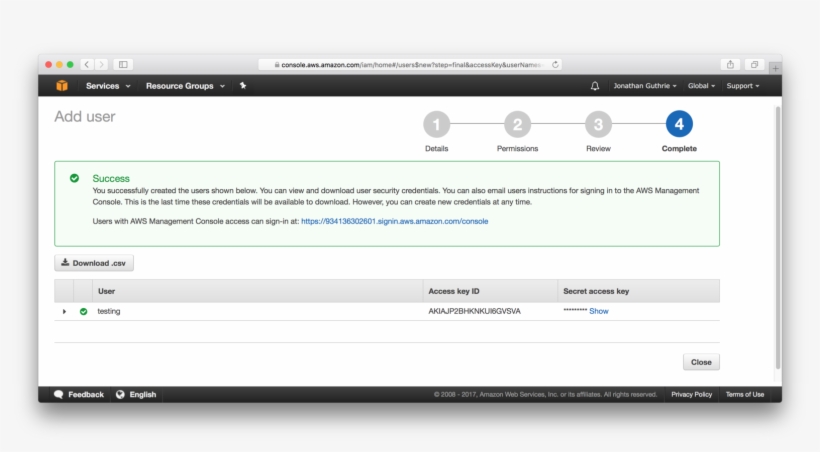
Task: Open Terms of Use link
Action: 745,394
